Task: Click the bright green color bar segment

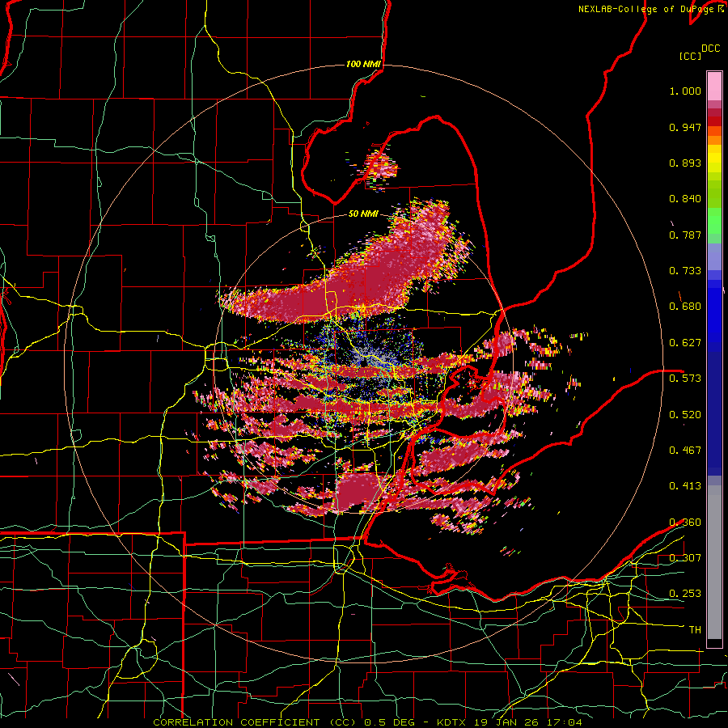Action: 714,221
